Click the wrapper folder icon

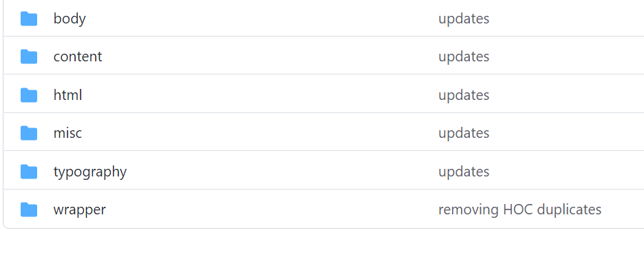(29, 210)
